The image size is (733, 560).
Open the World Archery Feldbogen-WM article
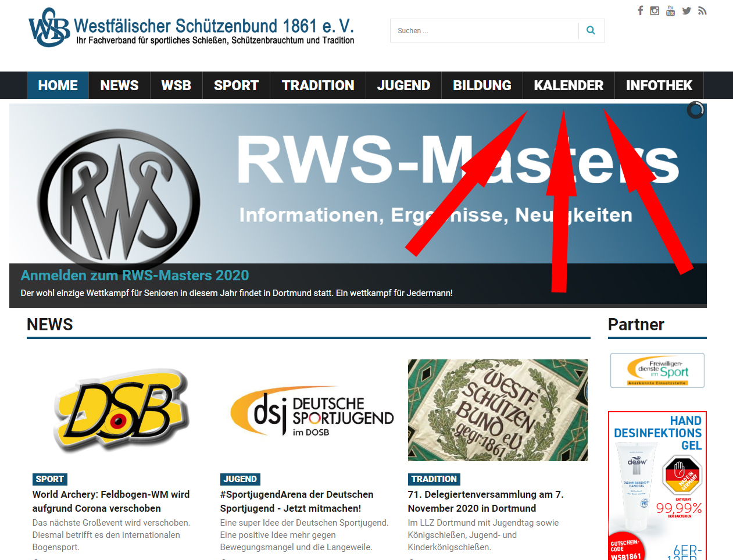pos(111,501)
